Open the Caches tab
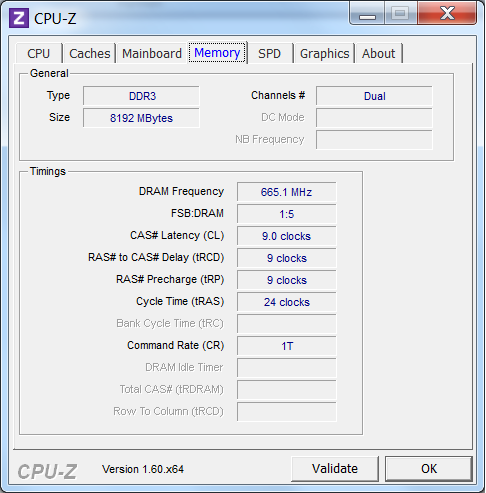Viewport: 486px width, 493px height. tap(89, 53)
